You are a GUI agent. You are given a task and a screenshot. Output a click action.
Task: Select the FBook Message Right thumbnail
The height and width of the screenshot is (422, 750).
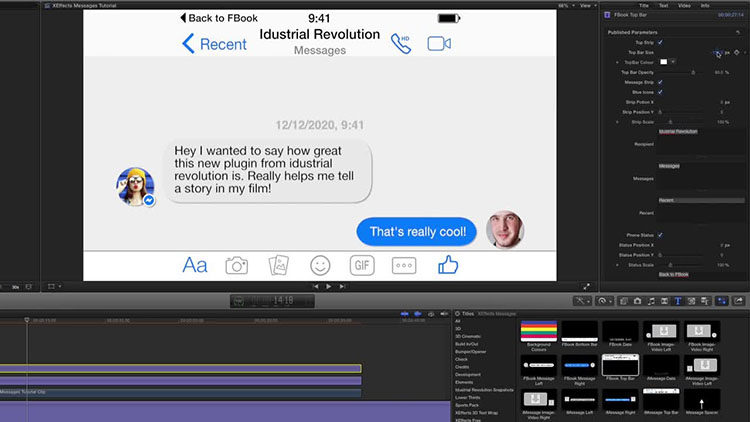click(579, 365)
